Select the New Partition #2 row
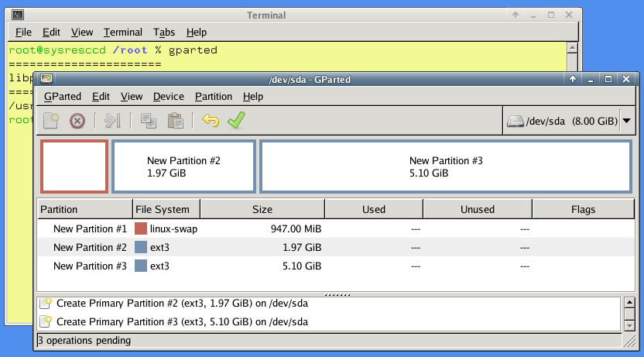The width and height of the screenshot is (644, 357). coord(336,247)
